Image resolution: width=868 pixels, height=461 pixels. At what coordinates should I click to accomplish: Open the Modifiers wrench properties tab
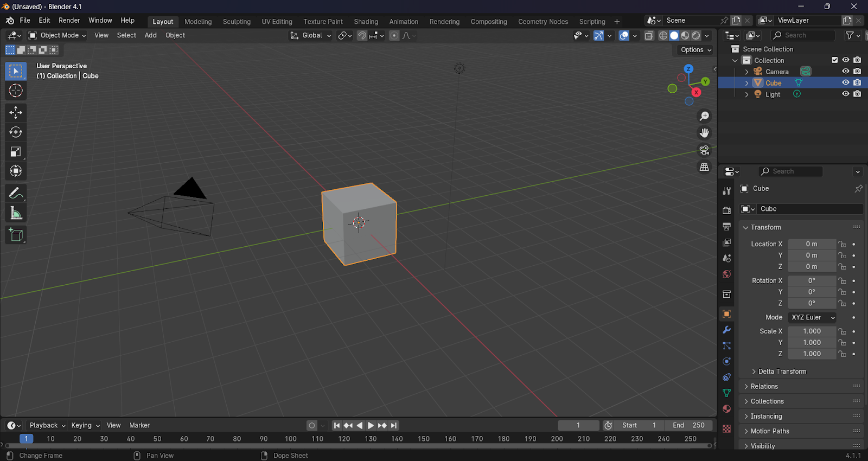tap(726, 330)
